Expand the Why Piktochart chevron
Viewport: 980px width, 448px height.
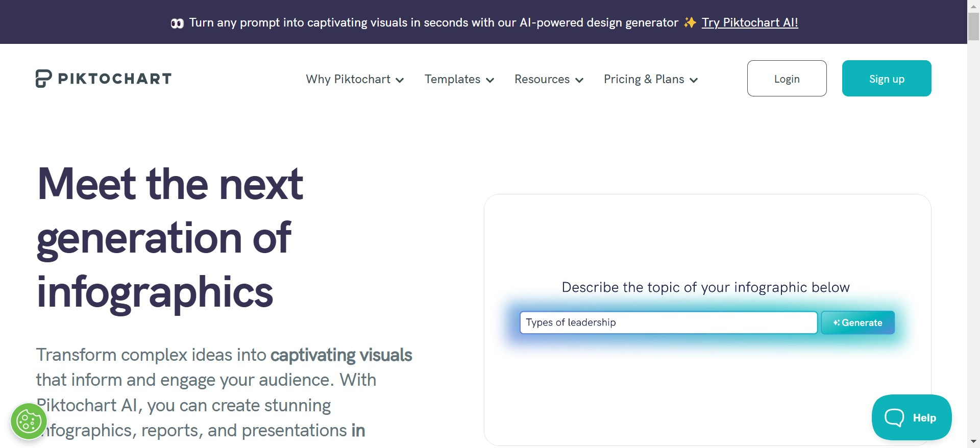tap(400, 80)
